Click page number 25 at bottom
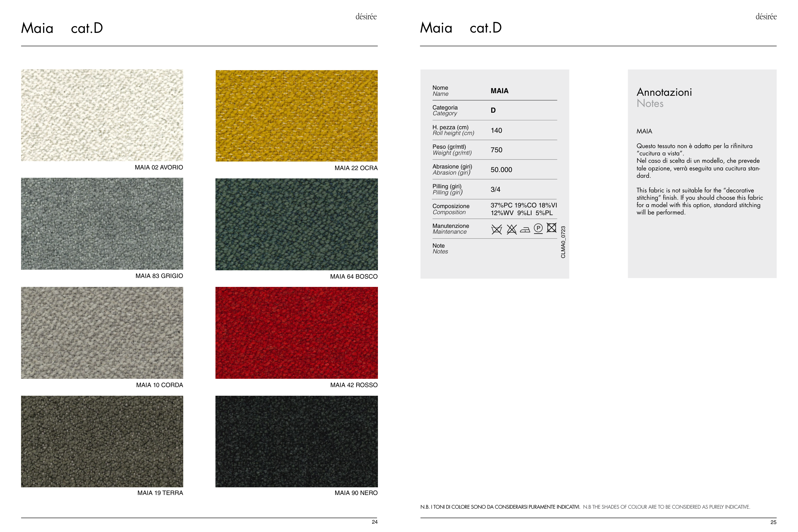 click(x=773, y=522)
